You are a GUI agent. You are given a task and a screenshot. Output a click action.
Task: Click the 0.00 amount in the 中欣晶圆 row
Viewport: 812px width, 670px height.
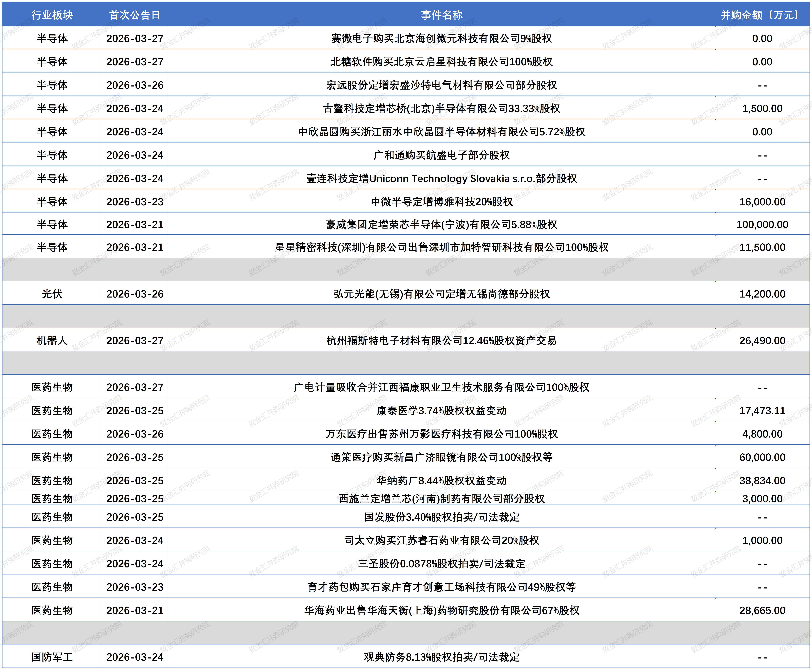(762, 132)
